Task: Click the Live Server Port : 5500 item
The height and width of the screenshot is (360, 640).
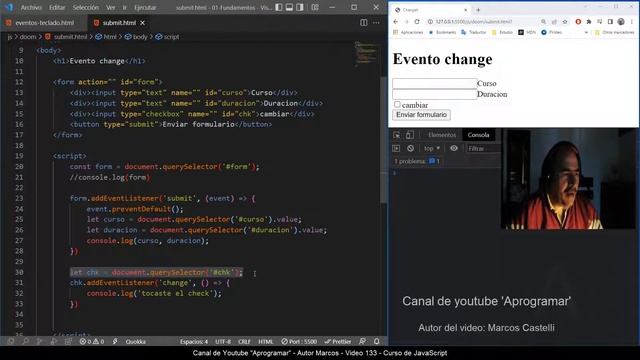Action: pyautogui.click(x=299, y=342)
